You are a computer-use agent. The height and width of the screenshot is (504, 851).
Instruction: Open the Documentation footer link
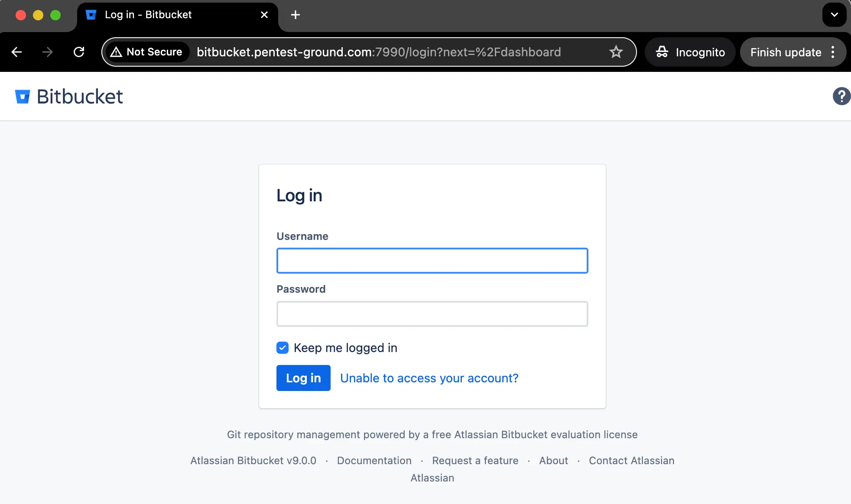click(x=374, y=460)
